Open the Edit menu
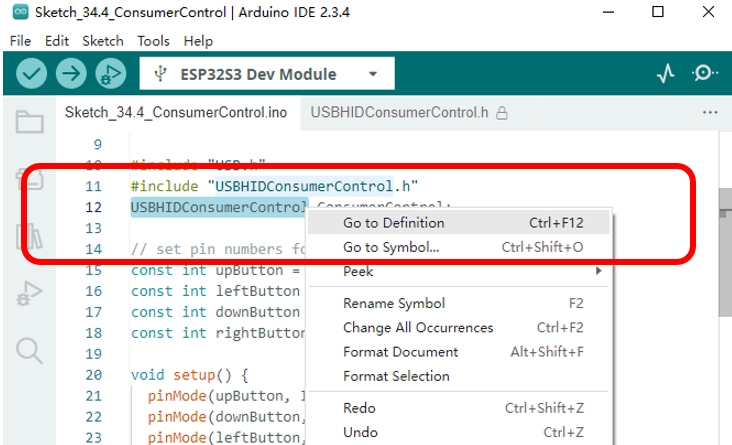This screenshot has height=445, width=732. (57, 41)
